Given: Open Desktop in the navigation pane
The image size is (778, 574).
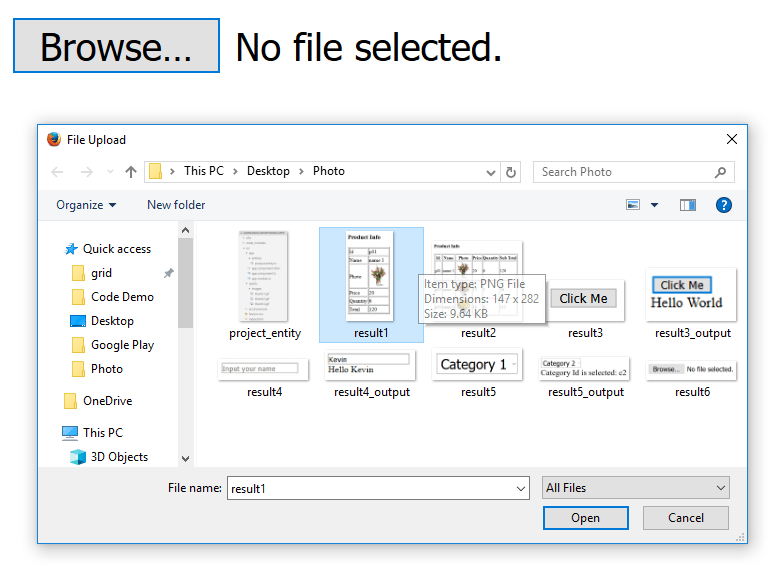Looking at the screenshot, I should 102,321.
